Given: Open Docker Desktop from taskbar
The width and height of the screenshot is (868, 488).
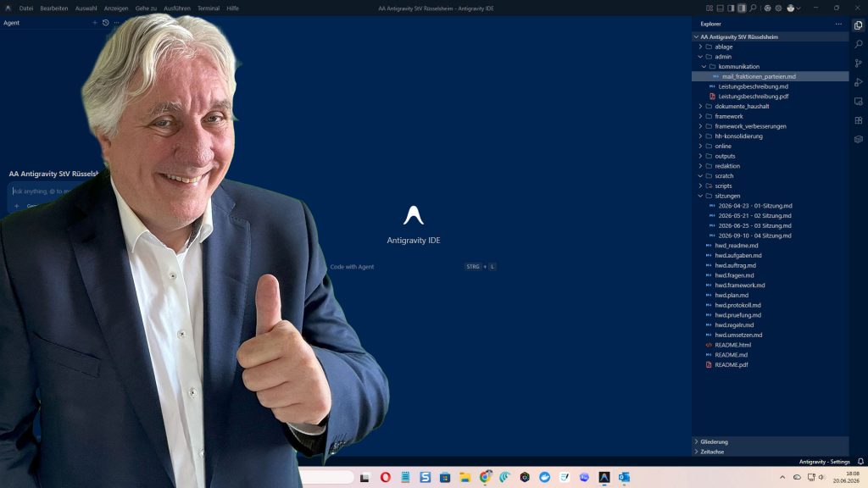Looking at the screenshot, I should coord(545,477).
